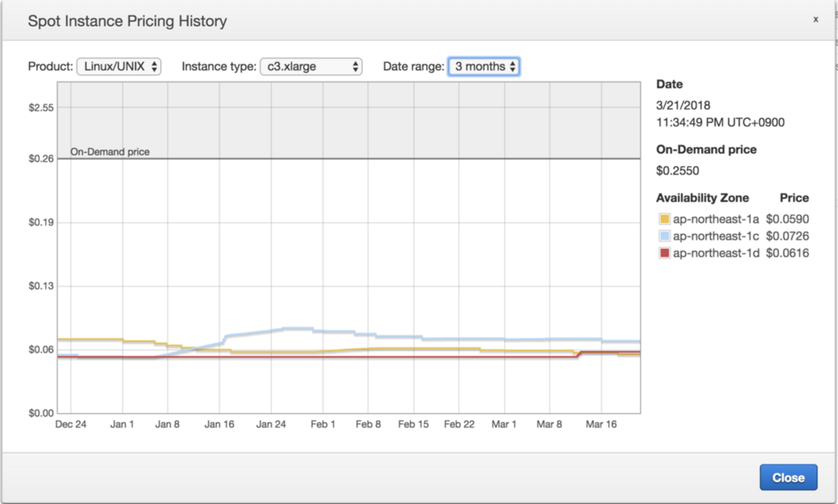Click the Mar 16 x-axis label
The height and width of the screenshot is (504, 838).
point(601,424)
